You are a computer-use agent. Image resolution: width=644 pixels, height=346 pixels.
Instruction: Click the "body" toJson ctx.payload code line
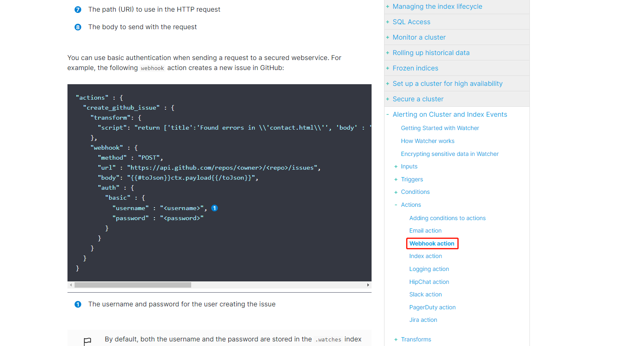click(x=178, y=178)
